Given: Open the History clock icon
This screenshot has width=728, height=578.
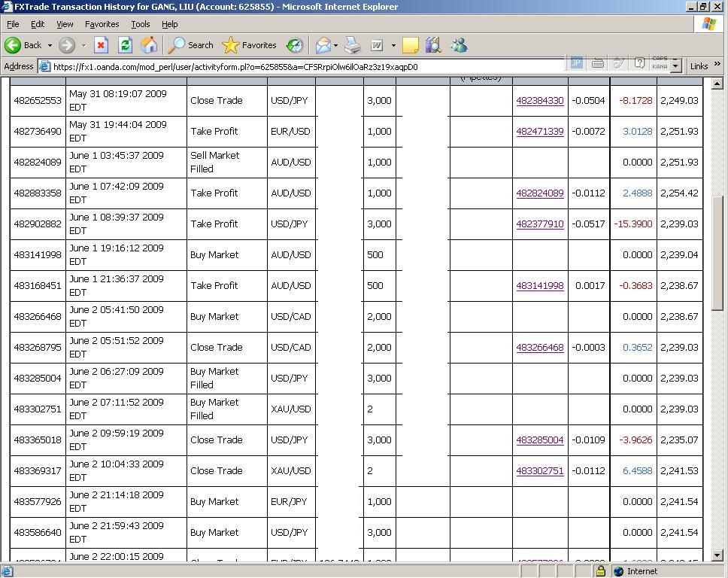Looking at the screenshot, I should (x=294, y=45).
